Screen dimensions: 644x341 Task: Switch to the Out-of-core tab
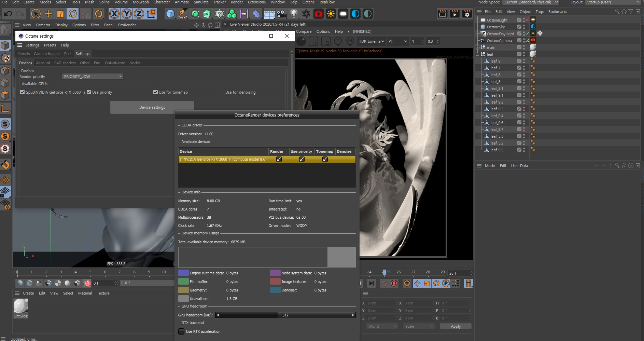pos(115,63)
